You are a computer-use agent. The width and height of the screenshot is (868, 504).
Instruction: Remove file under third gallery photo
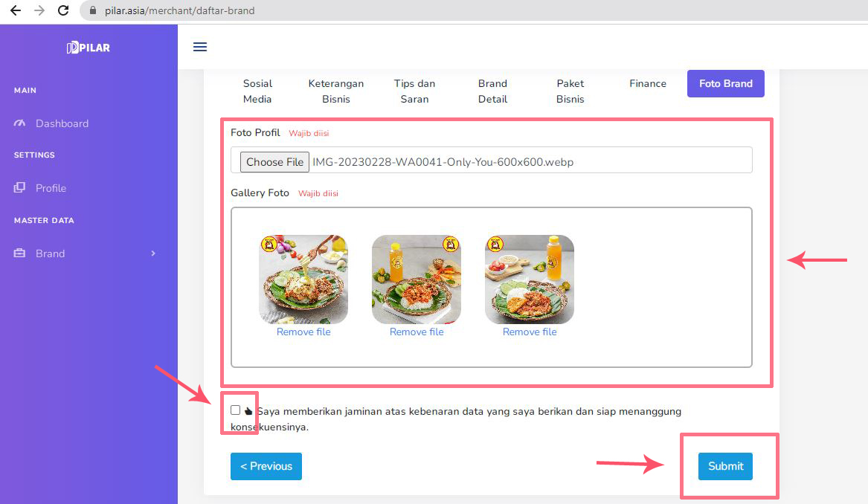coord(530,332)
